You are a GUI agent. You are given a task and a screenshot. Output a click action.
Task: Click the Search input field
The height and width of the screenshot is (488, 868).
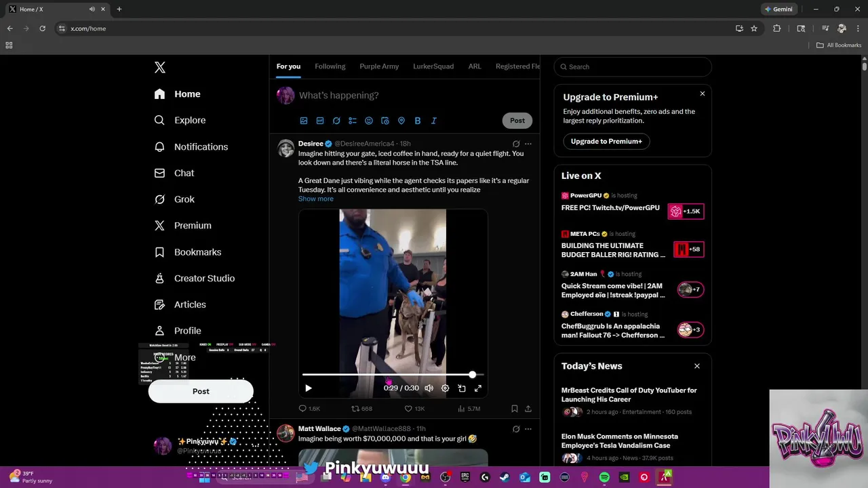pos(633,66)
